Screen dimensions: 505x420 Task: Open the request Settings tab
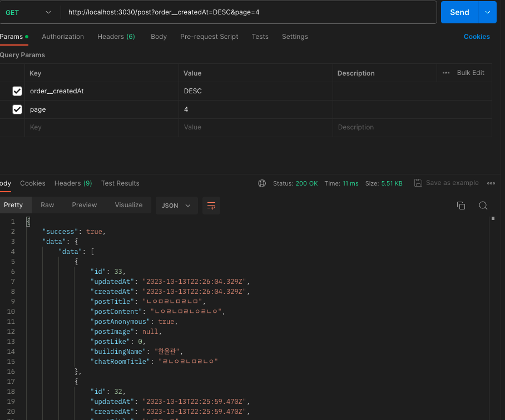pos(295,37)
